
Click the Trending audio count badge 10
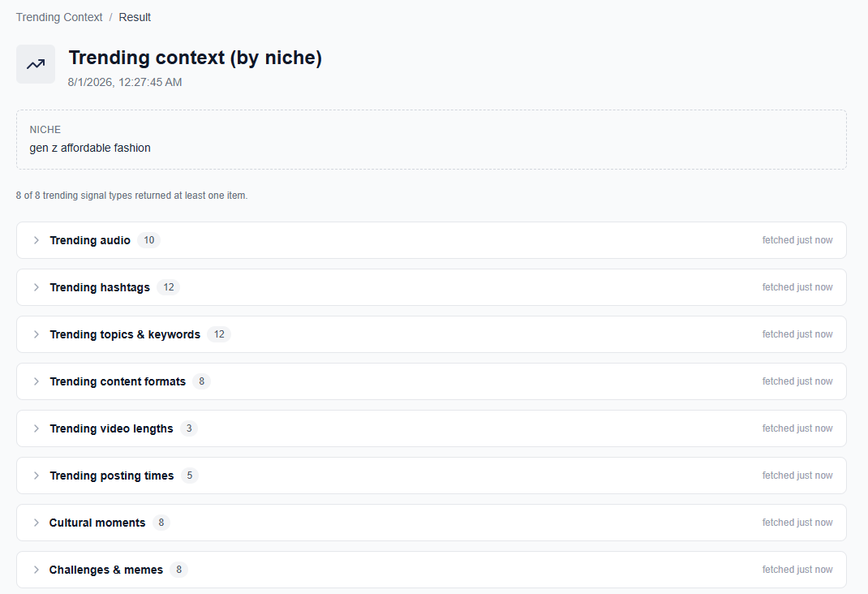coord(149,240)
